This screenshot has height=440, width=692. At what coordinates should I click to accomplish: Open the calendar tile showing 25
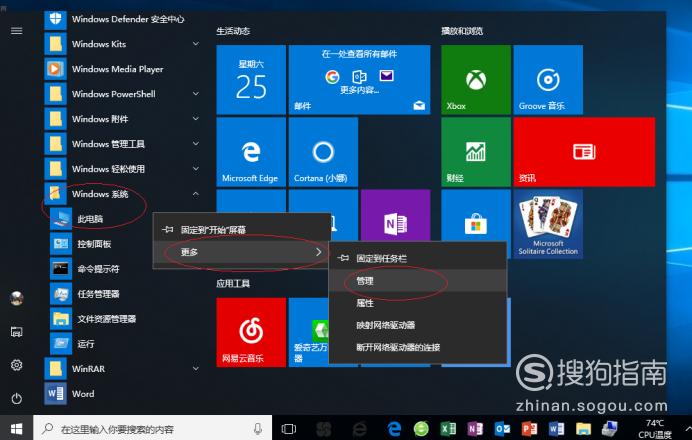(x=251, y=80)
